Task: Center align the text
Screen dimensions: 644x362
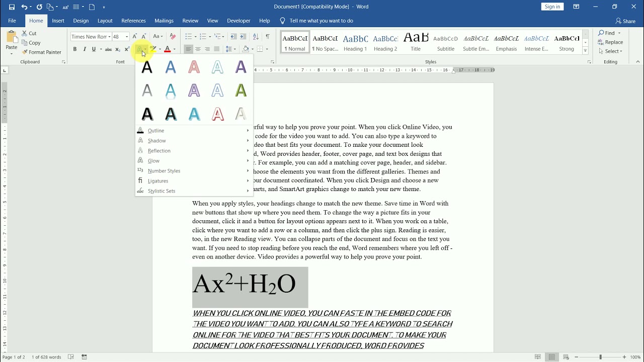Action: (198, 49)
